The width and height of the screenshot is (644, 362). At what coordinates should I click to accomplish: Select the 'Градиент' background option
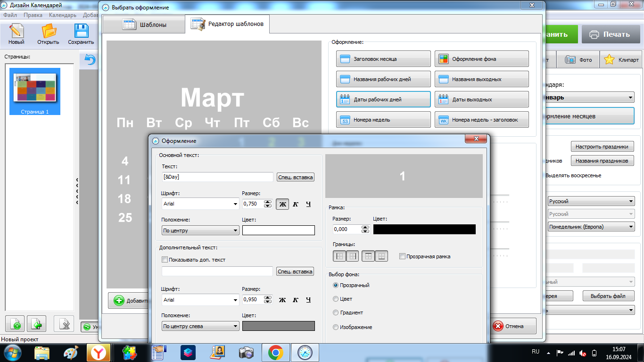336,313
